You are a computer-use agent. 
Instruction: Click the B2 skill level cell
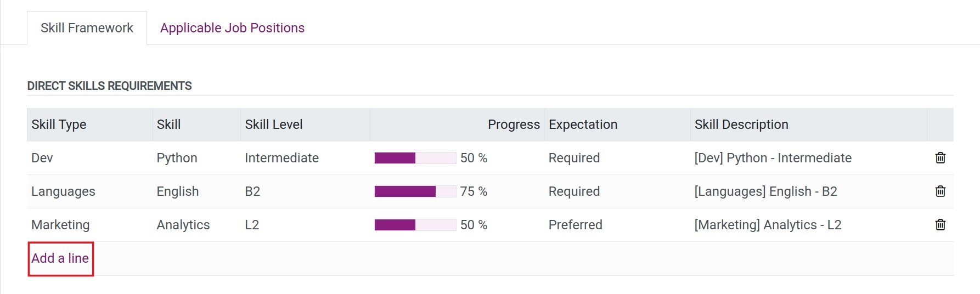point(252,191)
